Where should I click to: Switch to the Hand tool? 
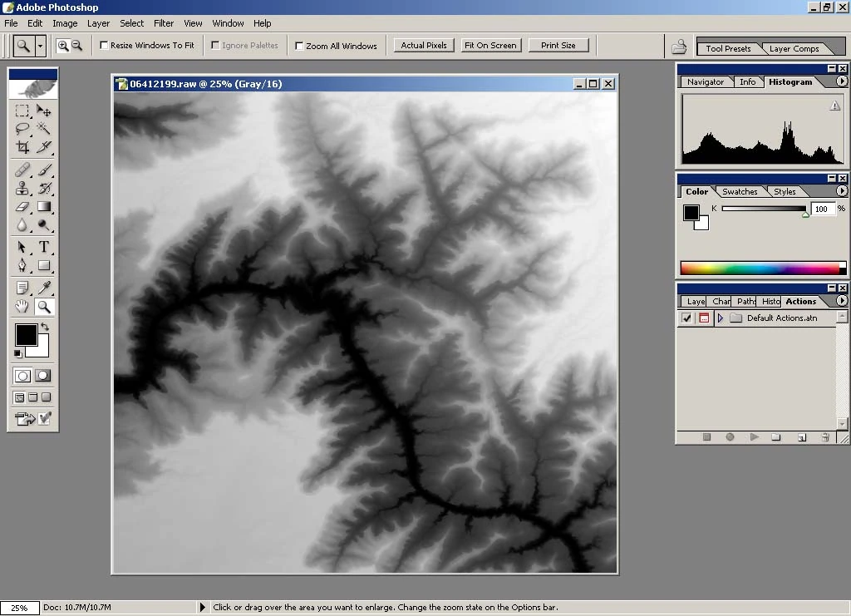point(22,307)
